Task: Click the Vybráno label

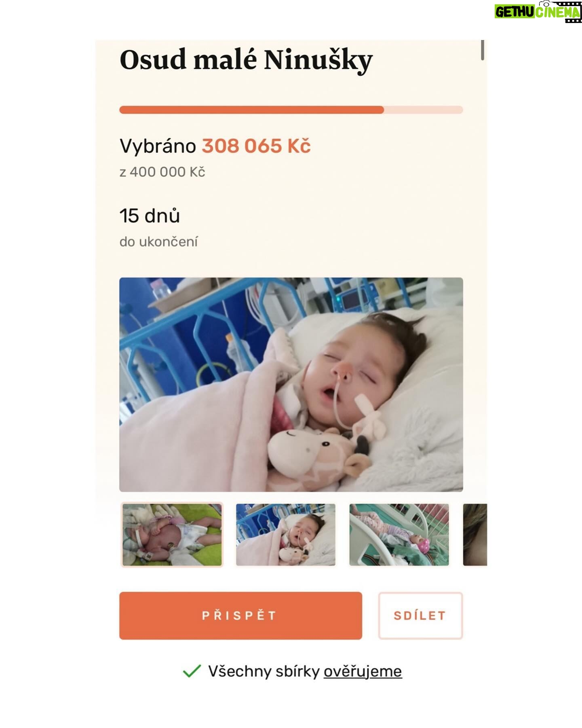Action: click(x=158, y=146)
